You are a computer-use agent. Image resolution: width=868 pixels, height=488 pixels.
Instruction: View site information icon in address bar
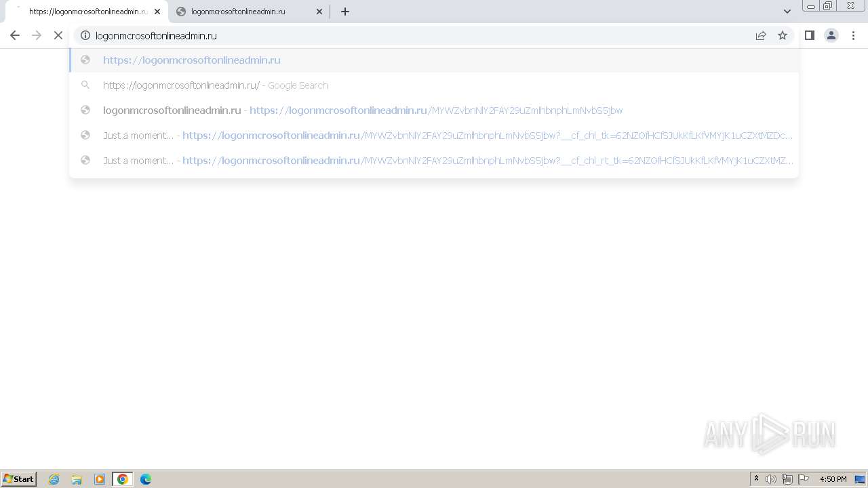[x=85, y=35]
